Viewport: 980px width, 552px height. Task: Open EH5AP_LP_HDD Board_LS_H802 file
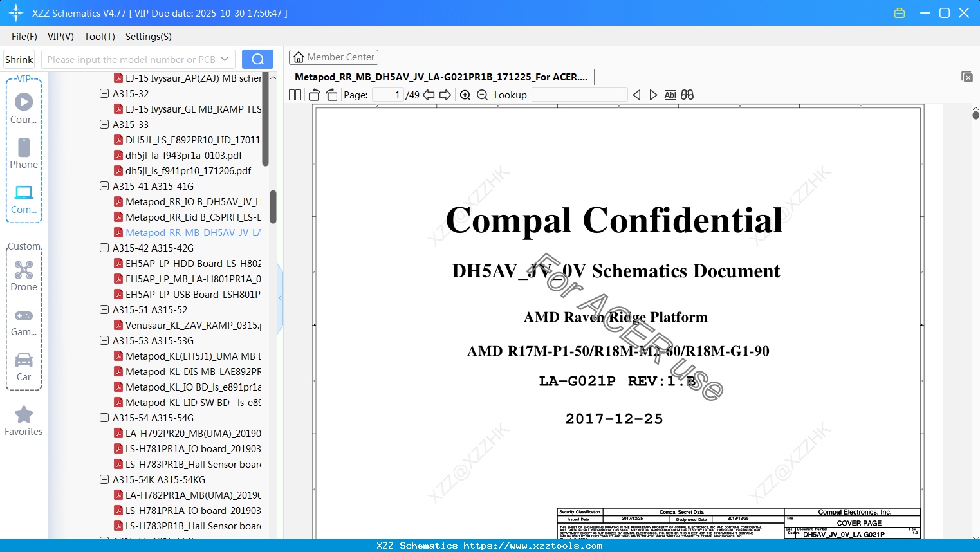tap(187, 263)
